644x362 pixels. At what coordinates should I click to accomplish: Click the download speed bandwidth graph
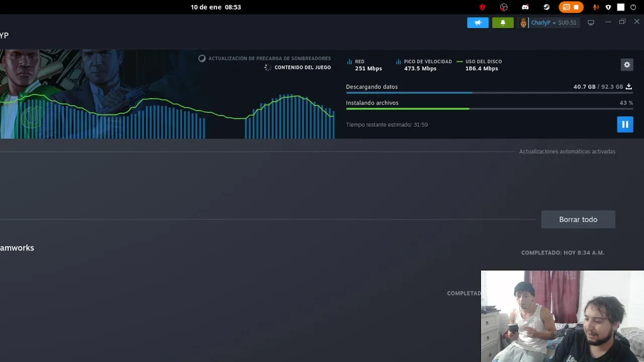pyautogui.click(x=167, y=117)
